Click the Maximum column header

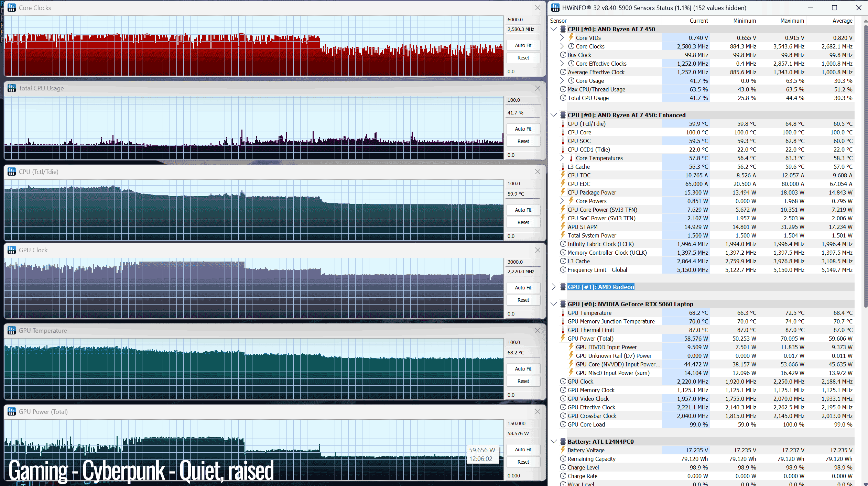(782, 21)
